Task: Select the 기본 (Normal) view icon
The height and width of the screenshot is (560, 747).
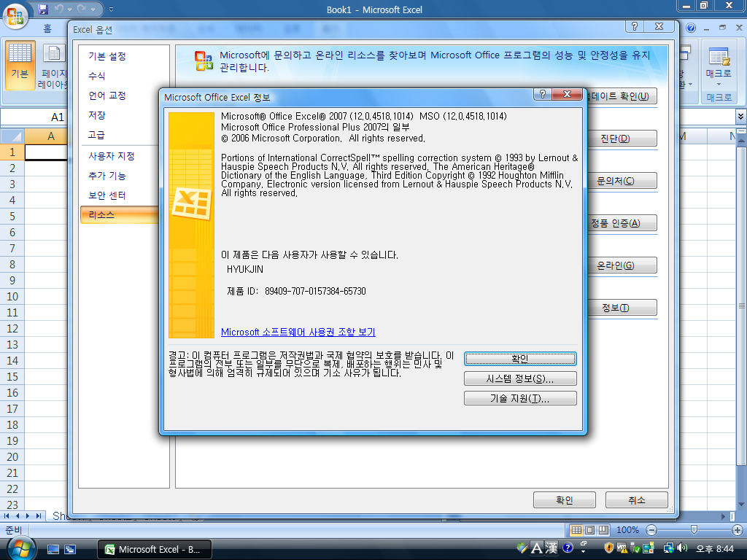Action: [20, 65]
